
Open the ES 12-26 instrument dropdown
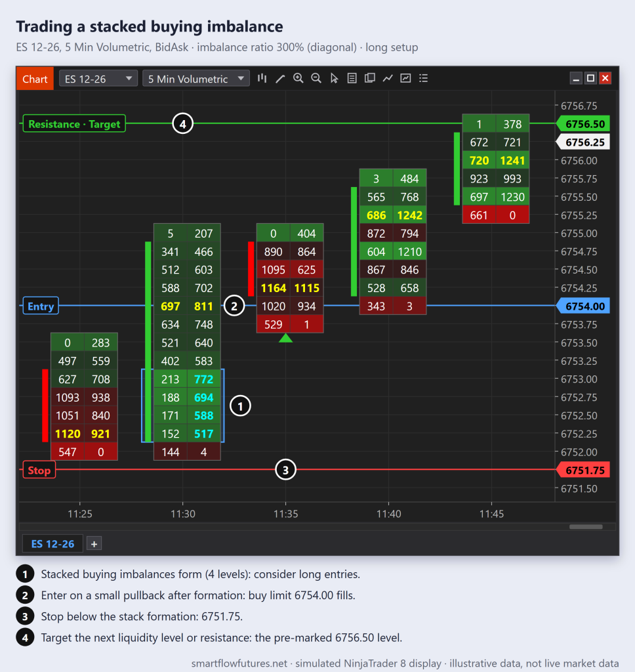click(98, 79)
